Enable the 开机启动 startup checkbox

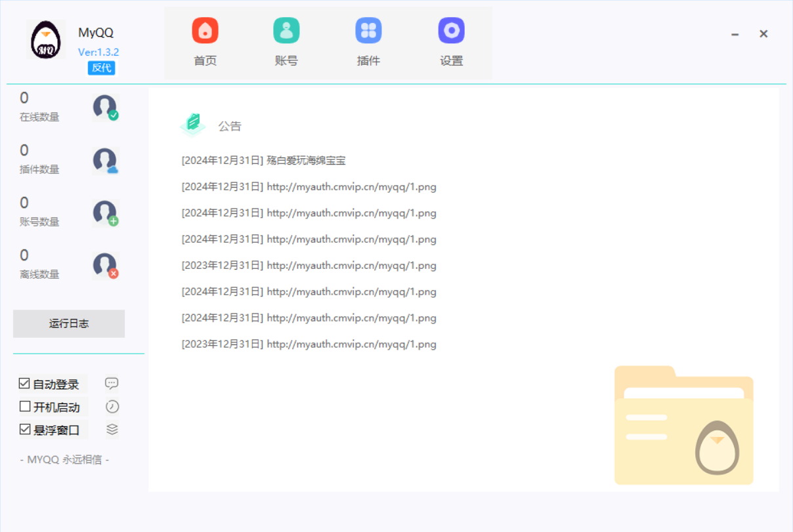25,407
